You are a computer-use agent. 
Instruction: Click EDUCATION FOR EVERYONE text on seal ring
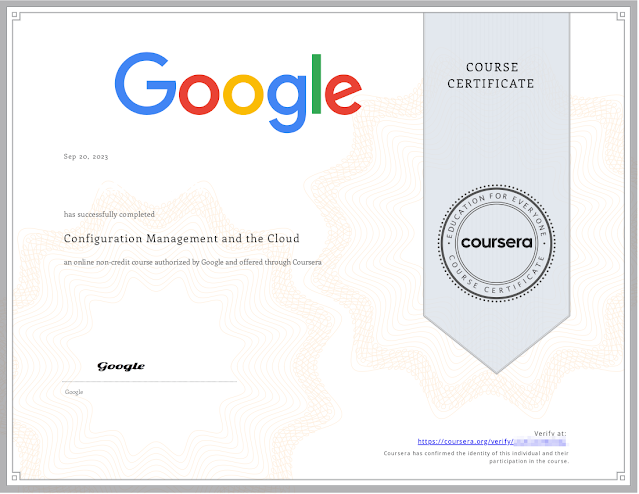coord(497,207)
